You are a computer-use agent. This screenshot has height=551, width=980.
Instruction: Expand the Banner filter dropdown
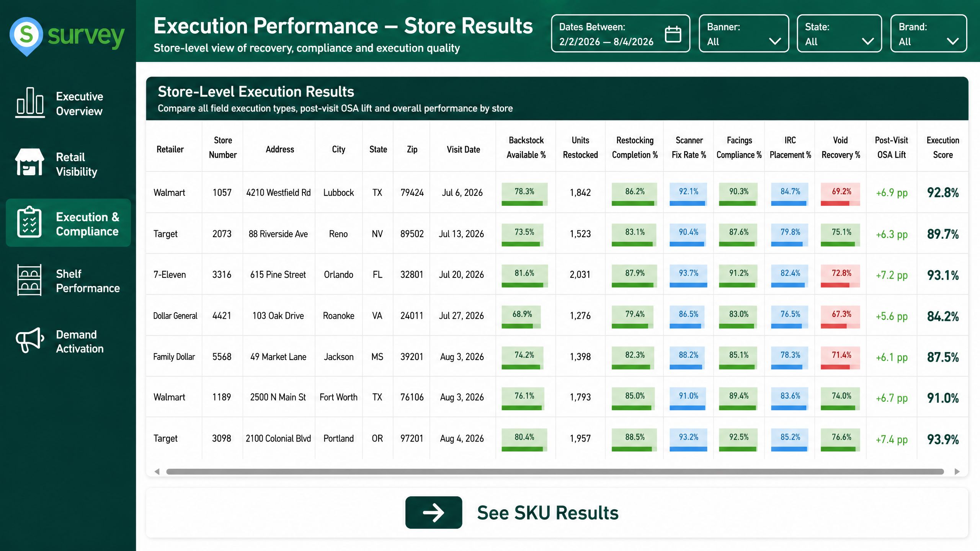click(x=744, y=34)
